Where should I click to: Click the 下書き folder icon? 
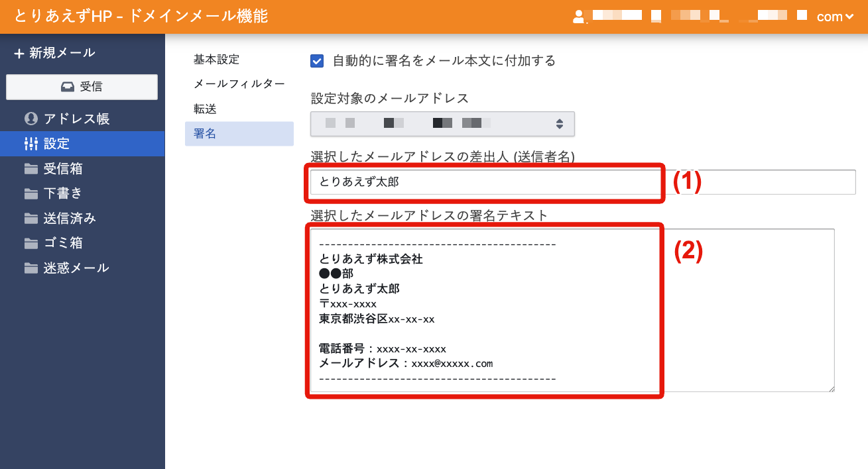[x=31, y=193]
